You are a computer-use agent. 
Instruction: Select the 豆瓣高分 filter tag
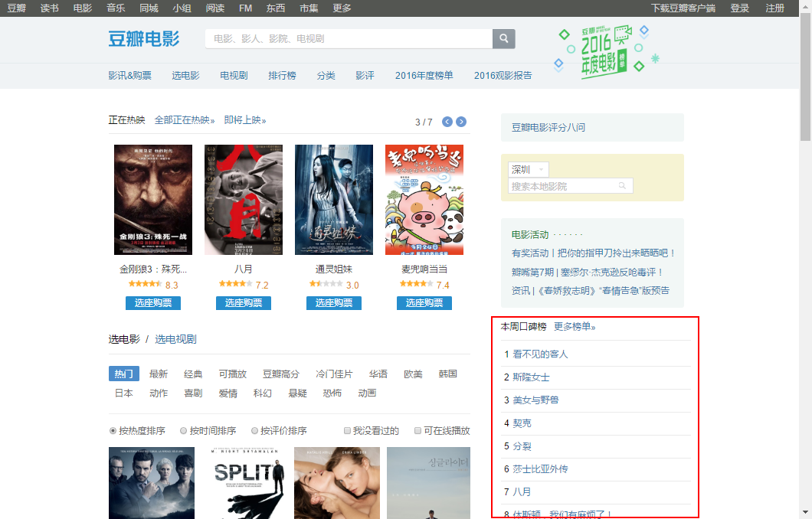click(281, 374)
